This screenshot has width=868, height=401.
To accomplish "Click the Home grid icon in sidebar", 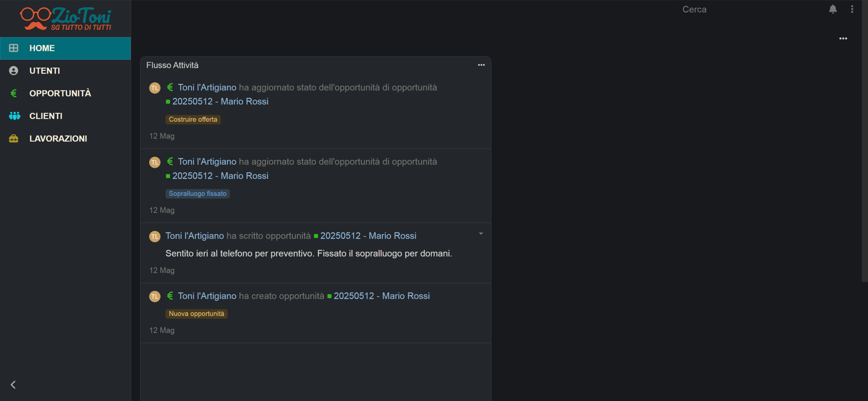I will click(14, 48).
